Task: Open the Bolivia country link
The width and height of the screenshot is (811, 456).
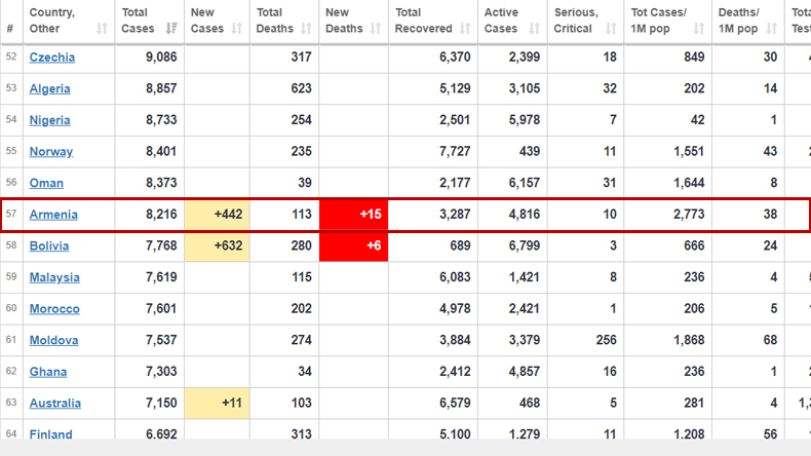Action: pos(49,247)
